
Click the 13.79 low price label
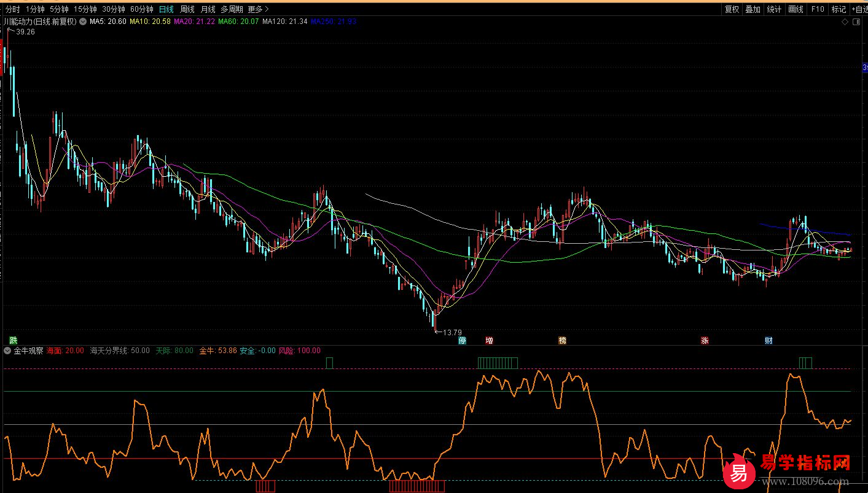[452, 332]
